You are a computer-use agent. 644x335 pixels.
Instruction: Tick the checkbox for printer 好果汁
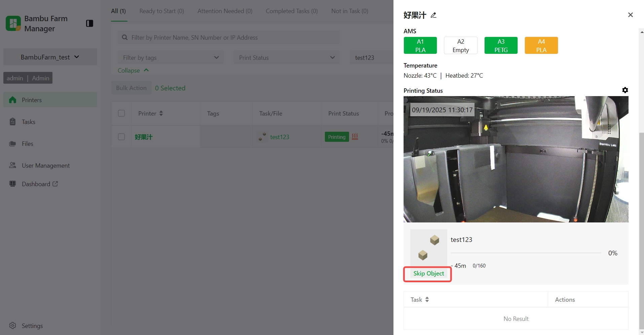pos(121,137)
